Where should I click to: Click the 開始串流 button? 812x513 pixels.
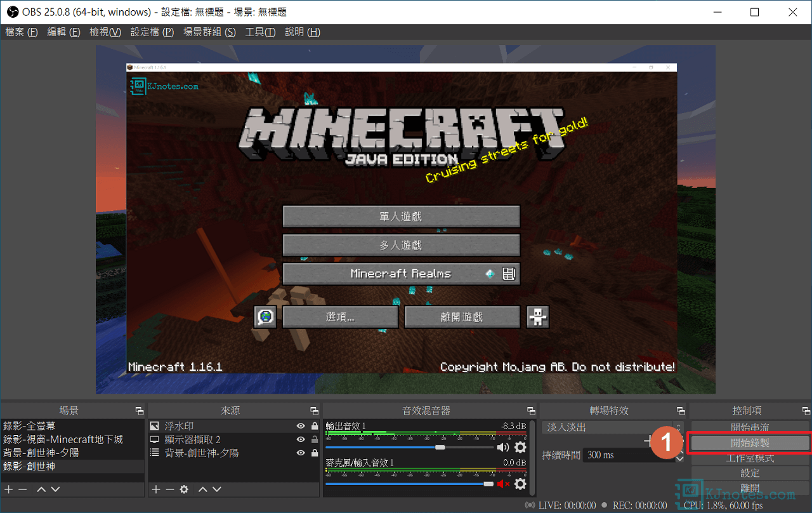point(750,427)
